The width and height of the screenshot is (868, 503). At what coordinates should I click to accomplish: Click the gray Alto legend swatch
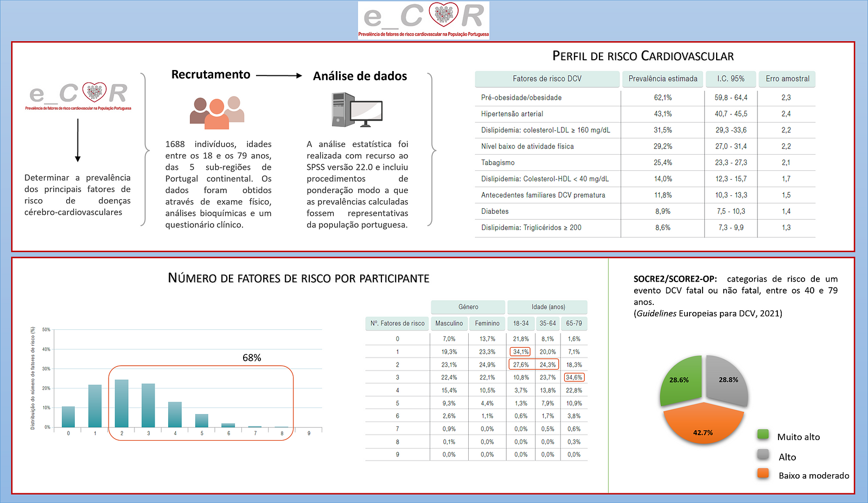[763, 454]
